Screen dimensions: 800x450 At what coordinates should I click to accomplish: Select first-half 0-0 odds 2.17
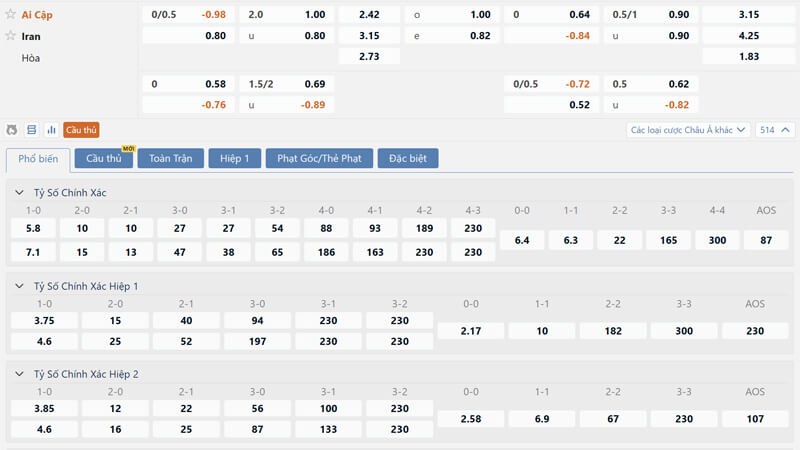471,331
